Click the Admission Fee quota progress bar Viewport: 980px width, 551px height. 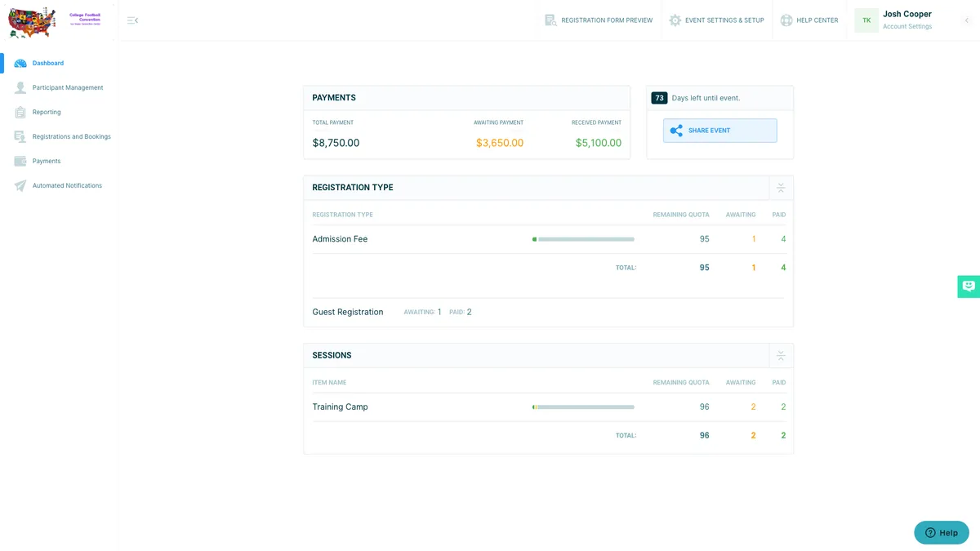point(583,239)
